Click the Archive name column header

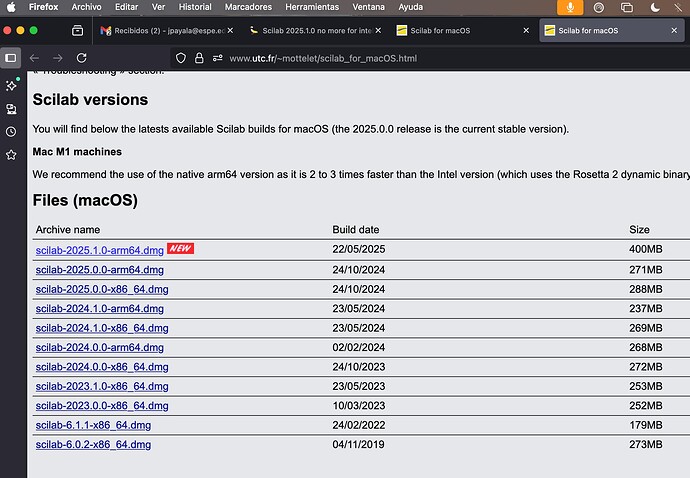click(68, 230)
